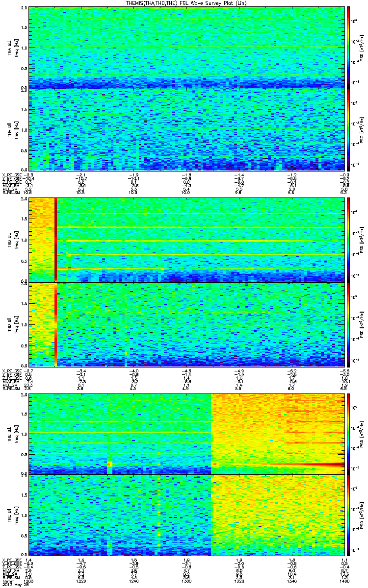Click the color bar beside THD B-perpendicular panel
This screenshot has height=588, width=368.
coord(348,240)
